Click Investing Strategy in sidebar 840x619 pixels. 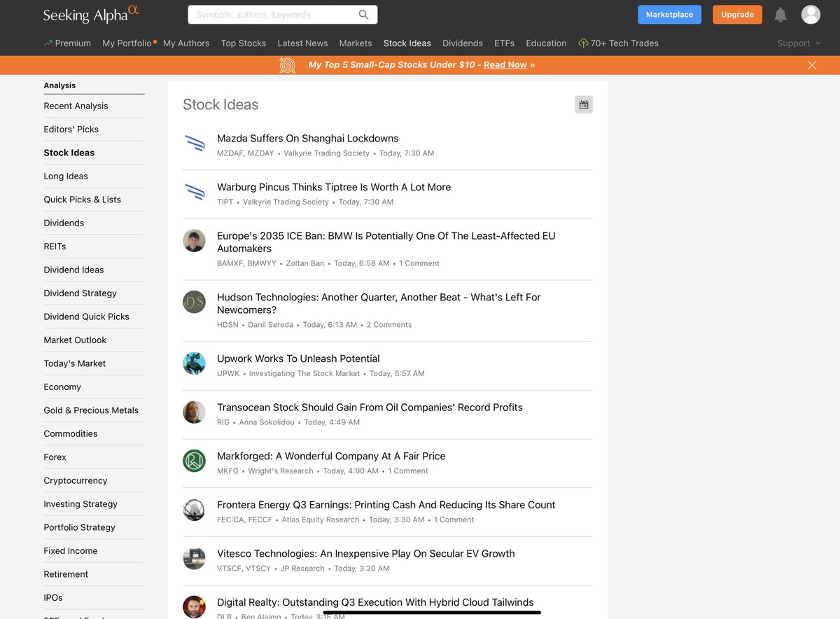[x=80, y=504]
